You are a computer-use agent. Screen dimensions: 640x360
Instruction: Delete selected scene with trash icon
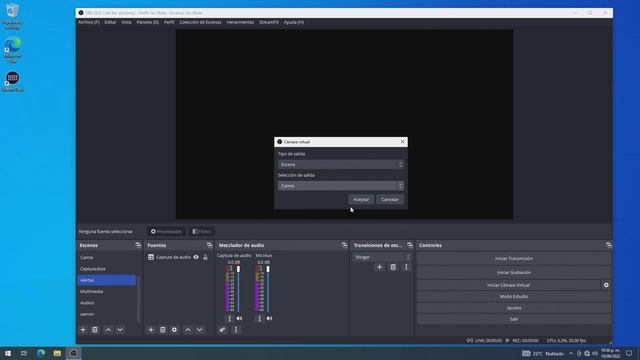95,330
